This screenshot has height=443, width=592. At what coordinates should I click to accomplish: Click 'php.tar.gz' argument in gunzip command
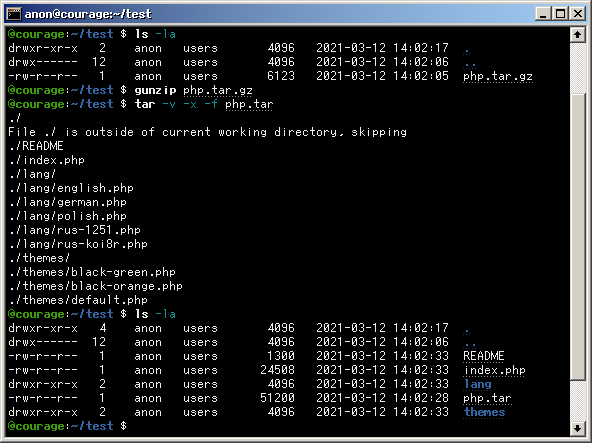point(218,90)
